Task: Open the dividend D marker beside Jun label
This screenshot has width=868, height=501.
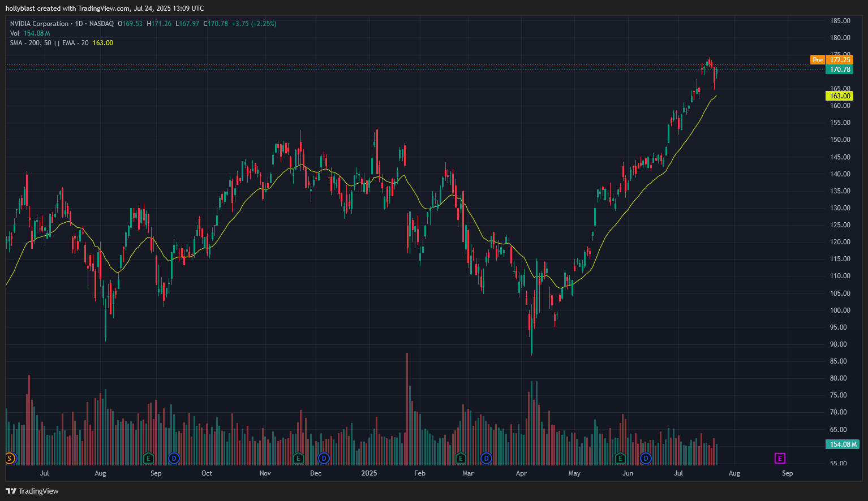Action: click(x=646, y=458)
